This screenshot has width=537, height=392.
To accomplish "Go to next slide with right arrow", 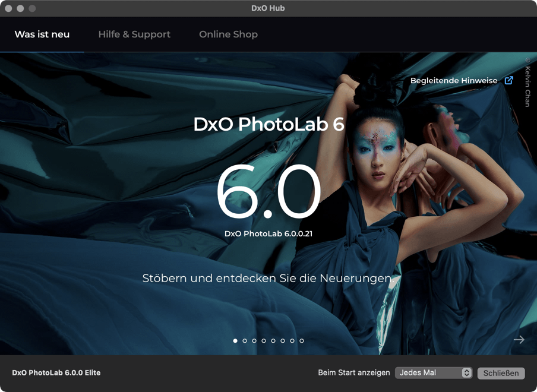I will point(519,340).
